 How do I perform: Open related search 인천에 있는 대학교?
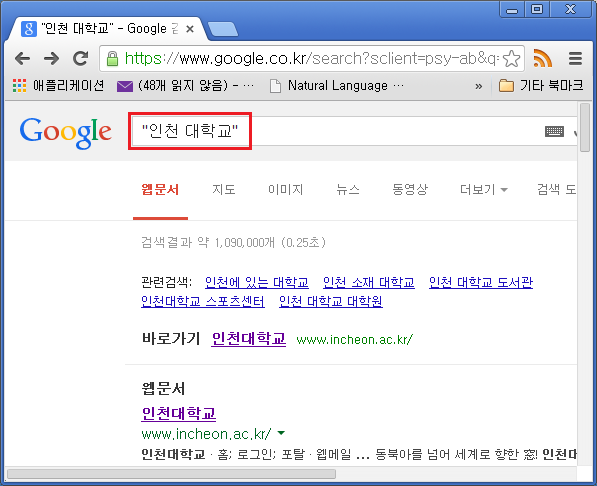pyautogui.click(x=257, y=282)
